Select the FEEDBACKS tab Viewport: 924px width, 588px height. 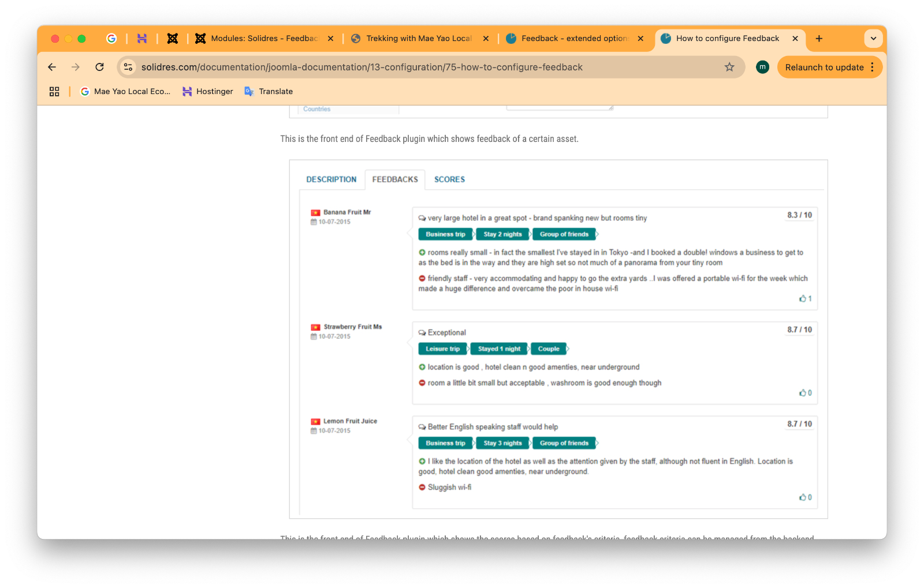[x=395, y=179]
